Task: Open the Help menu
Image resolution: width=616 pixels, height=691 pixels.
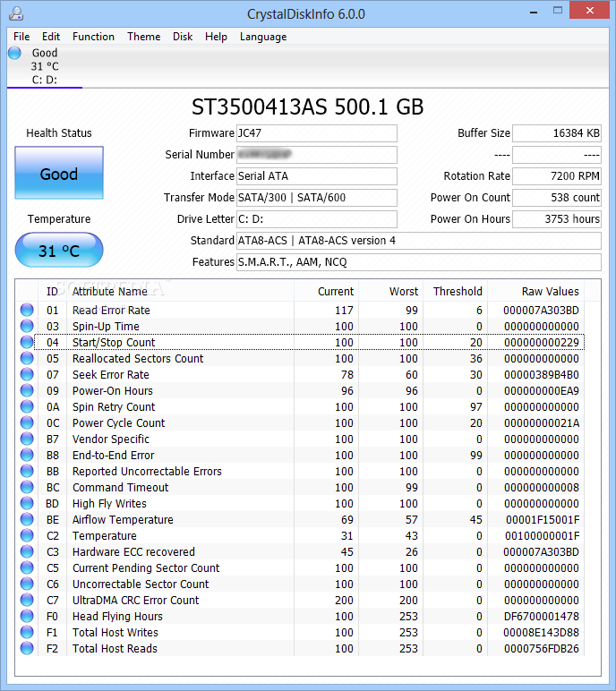Action: coord(216,37)
